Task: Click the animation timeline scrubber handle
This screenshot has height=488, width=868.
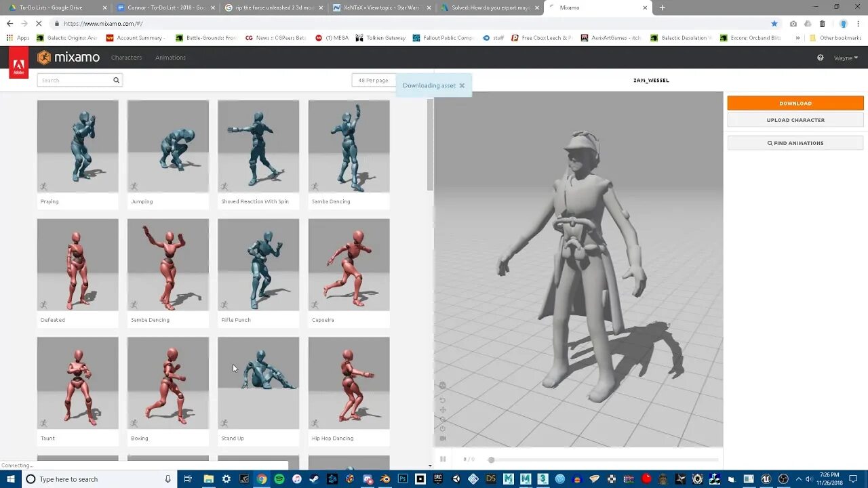Action: [x=491, y=460]
